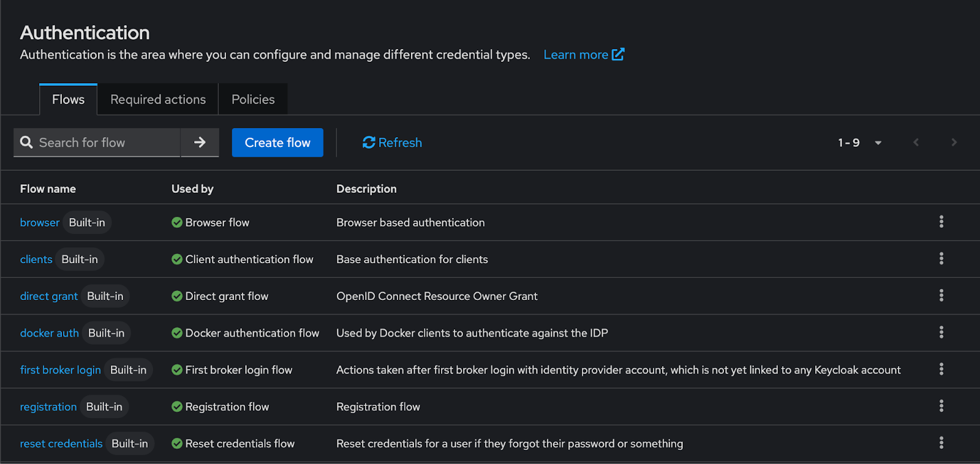The image size is (980, 464).
Task: Focus the Search for flow field
Action: 105,143
